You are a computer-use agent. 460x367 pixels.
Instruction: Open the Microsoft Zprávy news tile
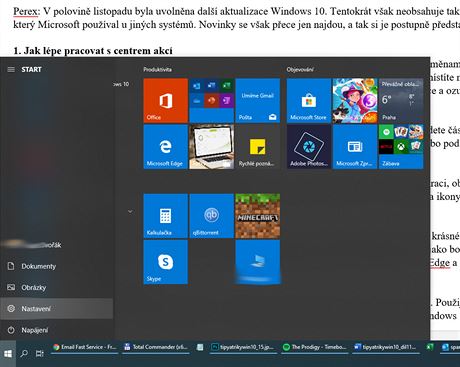point(355,147)
